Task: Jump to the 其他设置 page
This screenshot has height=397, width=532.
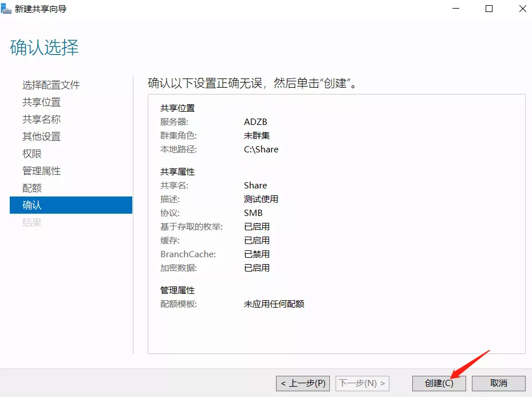Action: click(41, 136)
